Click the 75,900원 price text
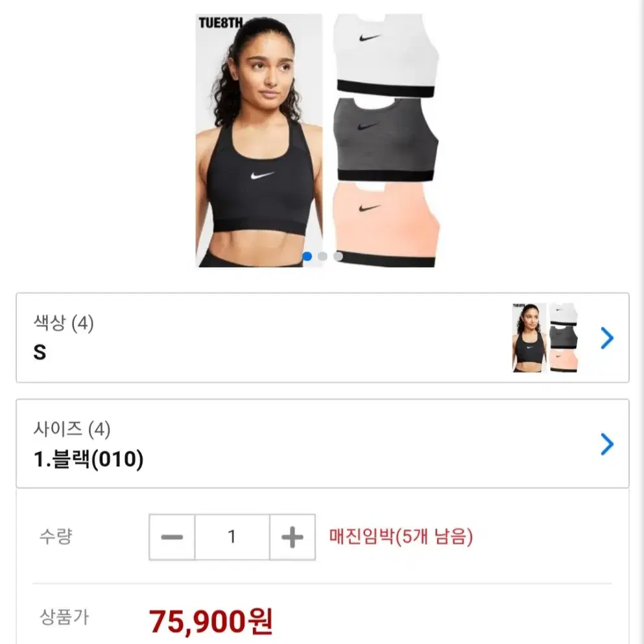The image size is (644, 644). coord(211,621)
